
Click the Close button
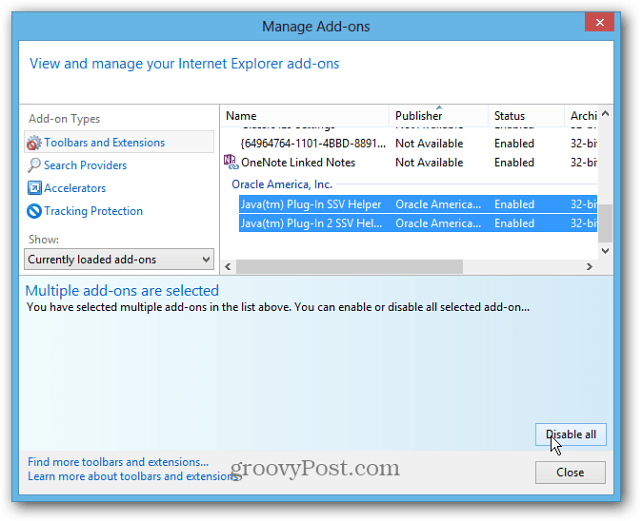click(570, 472)
